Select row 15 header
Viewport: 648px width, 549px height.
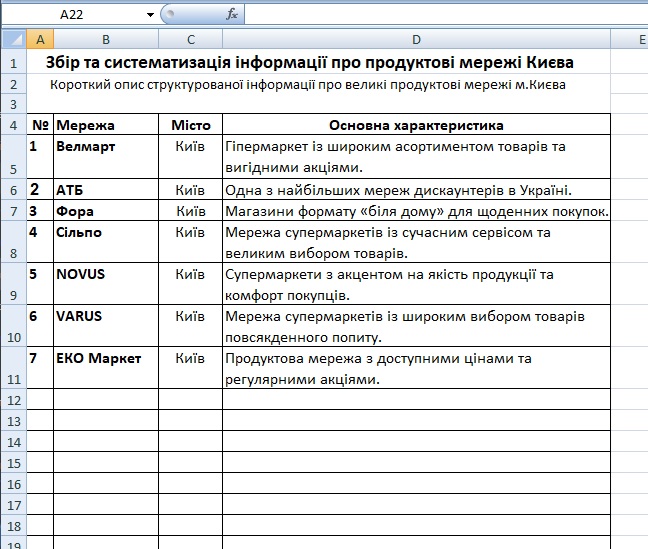(14, 463)
